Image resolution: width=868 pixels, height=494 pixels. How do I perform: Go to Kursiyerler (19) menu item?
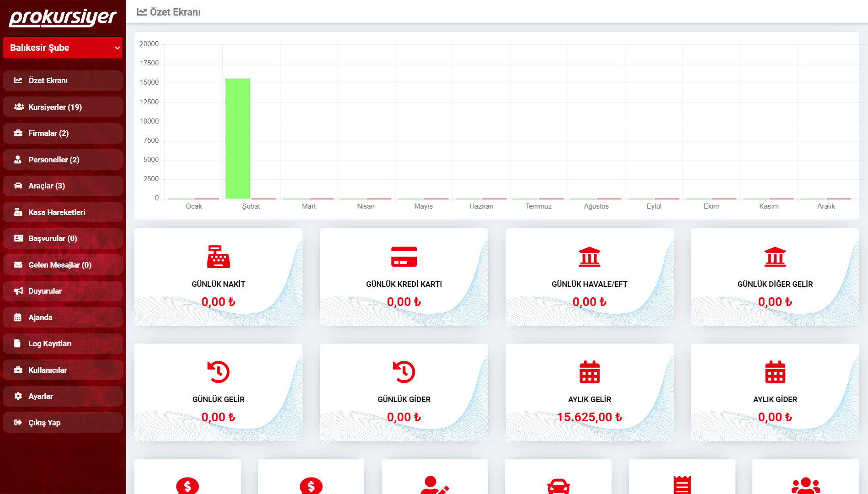tap(63, 107)
